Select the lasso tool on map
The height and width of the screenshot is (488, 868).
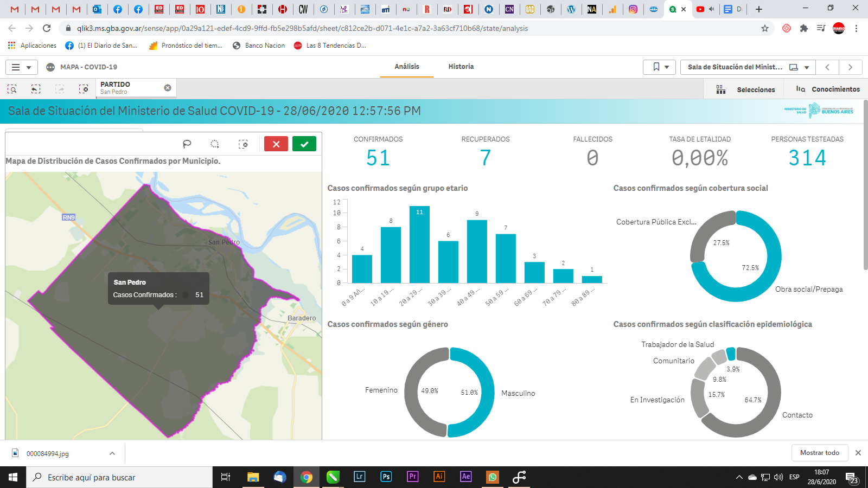[x=187, y=144]
